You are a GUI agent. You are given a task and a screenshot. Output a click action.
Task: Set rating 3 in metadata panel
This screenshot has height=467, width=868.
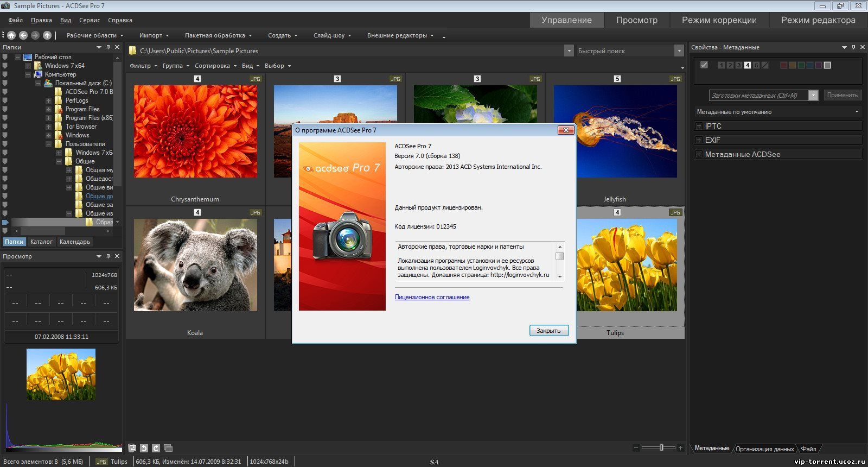(739, 65)
